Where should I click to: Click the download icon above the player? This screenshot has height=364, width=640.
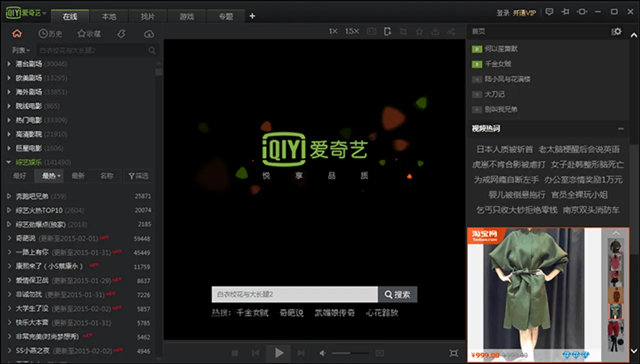pos(435,31)
